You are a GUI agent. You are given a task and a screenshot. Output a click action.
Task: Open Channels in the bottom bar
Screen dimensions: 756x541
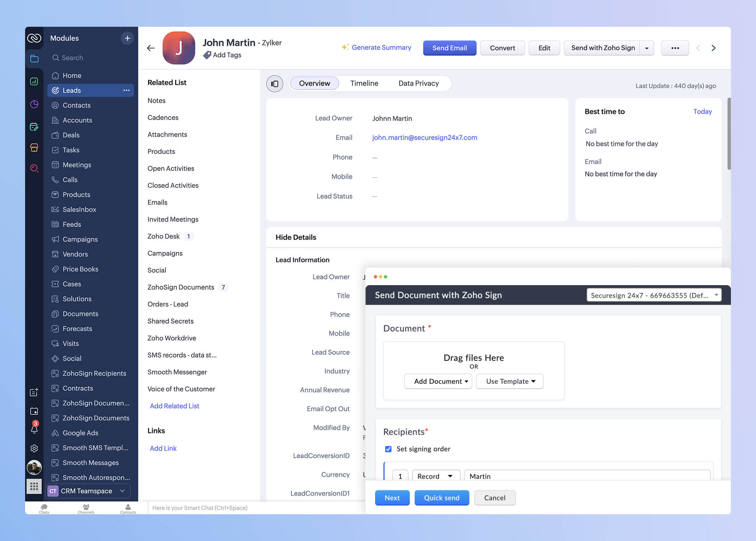[x=86, y=508]
